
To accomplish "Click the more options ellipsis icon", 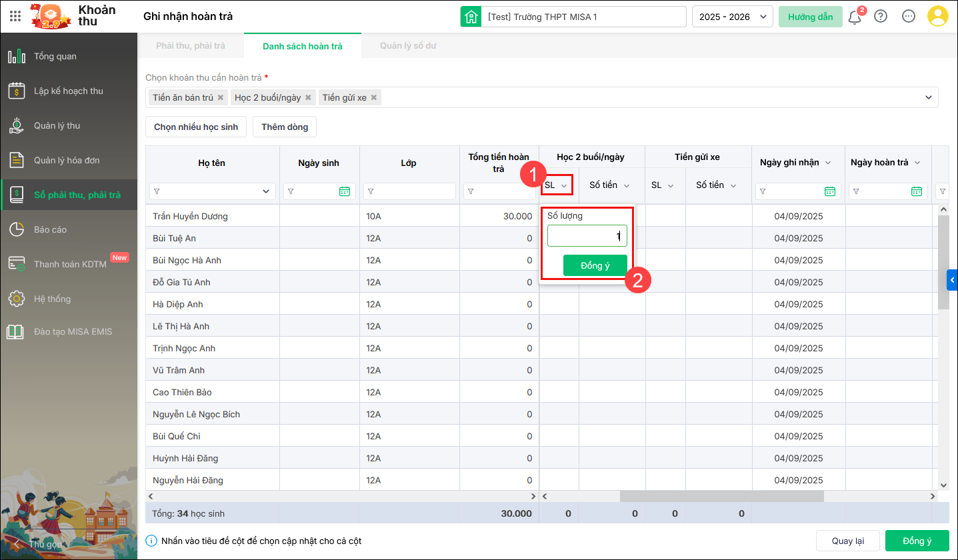I will [909, 17].
